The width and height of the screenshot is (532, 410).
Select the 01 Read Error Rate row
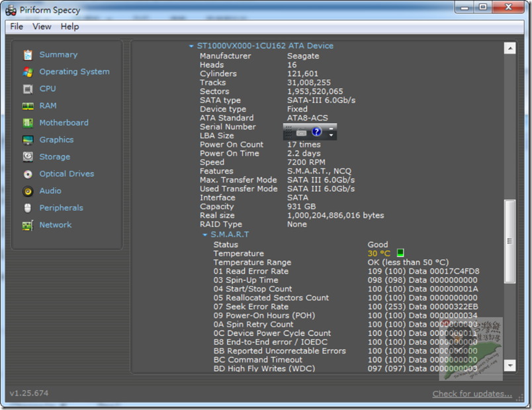pyautogui.click(x=346, y=271)
